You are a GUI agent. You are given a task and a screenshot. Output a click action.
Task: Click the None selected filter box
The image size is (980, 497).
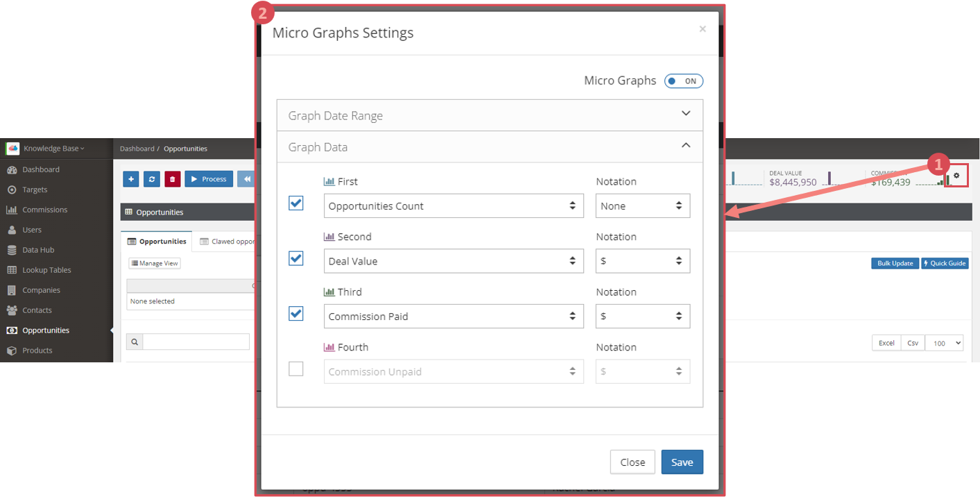[x=191, y=301]
